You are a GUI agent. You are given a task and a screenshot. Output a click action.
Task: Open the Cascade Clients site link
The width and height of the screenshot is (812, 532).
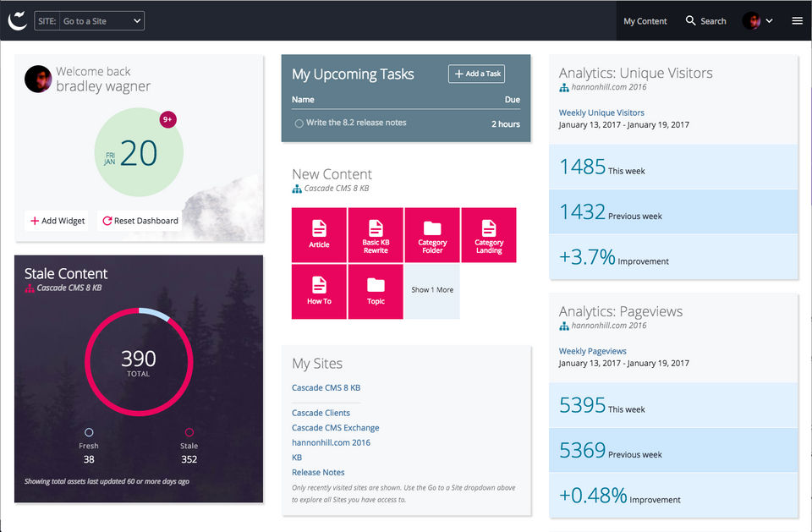click(321, 413)
